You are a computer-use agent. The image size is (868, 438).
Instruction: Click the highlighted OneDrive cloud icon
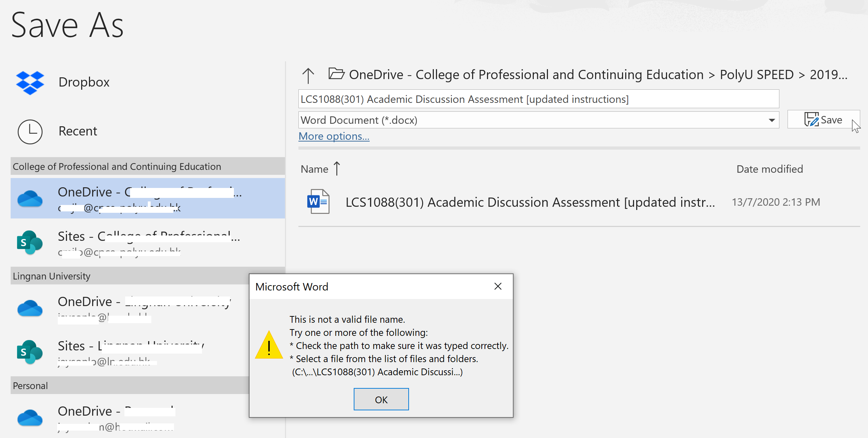click(x=30, y=199)
